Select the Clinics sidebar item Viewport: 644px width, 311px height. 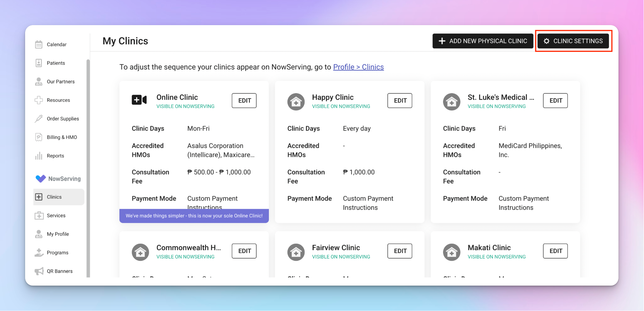coord(59,197)
